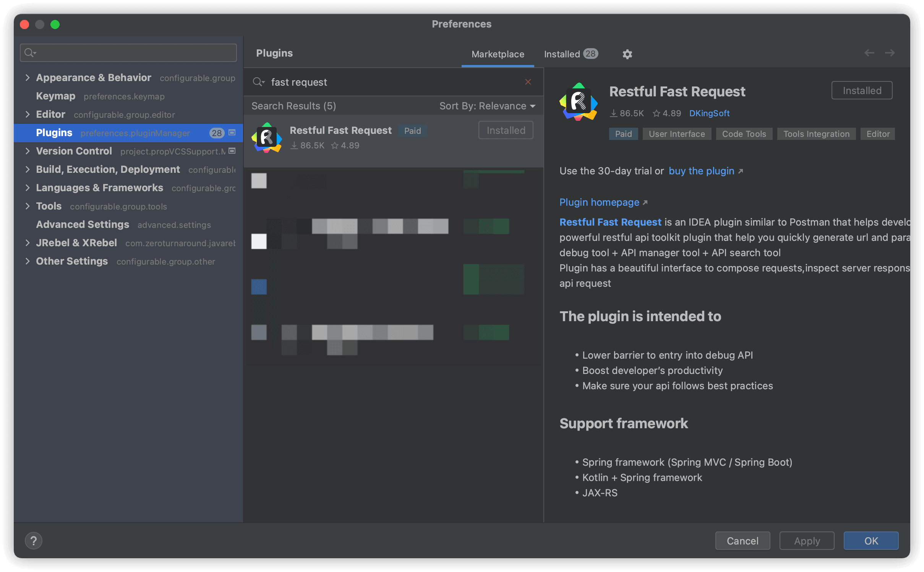
Task: Open the help question mark button
Action: tap(34, 541)
